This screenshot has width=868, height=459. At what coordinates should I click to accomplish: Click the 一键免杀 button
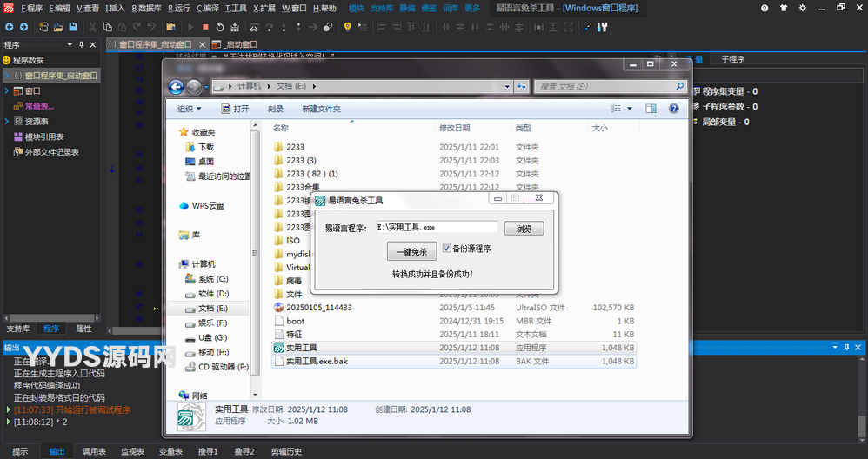coord(411,251)
